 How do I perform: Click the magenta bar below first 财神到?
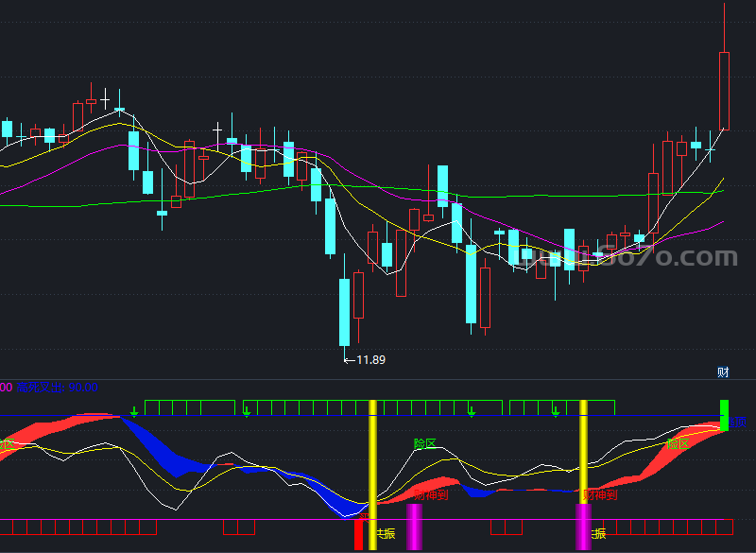tap(414, 527)
